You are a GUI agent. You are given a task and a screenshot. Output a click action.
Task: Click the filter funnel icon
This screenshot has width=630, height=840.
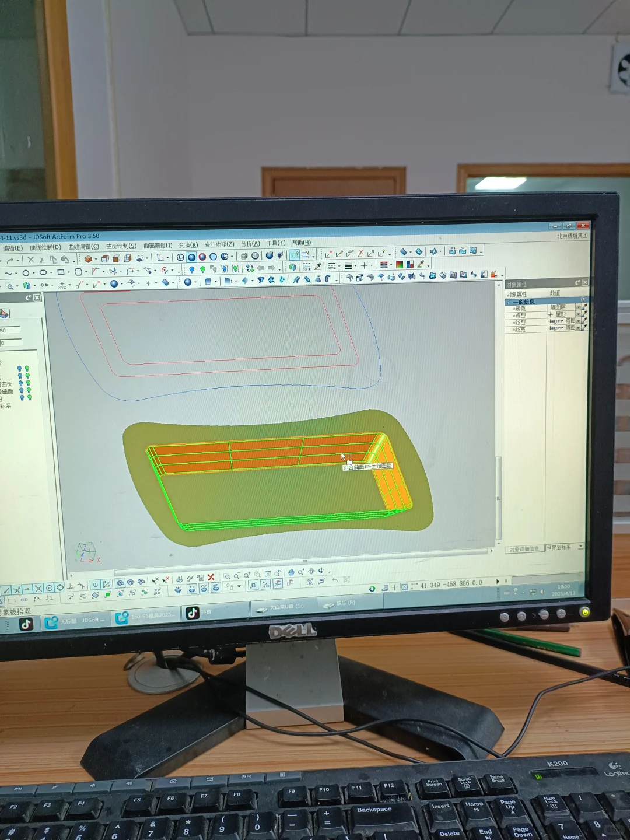(260, 280)
